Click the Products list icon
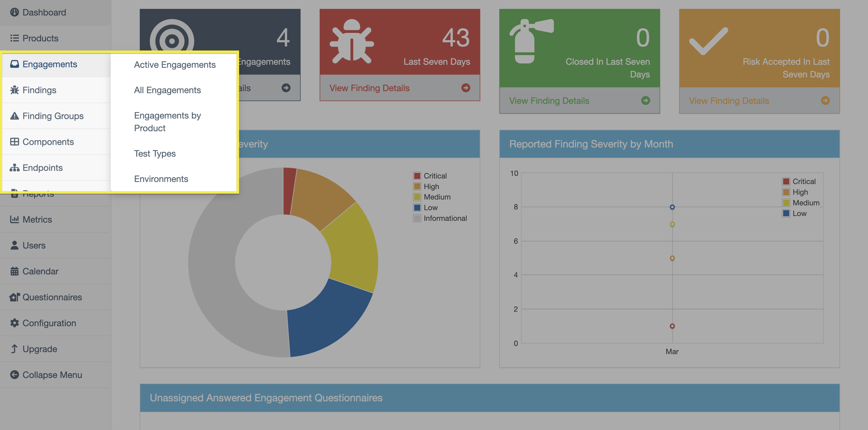Screen dimensions: 868x430 pyautogui.click(x=14, y=38)
